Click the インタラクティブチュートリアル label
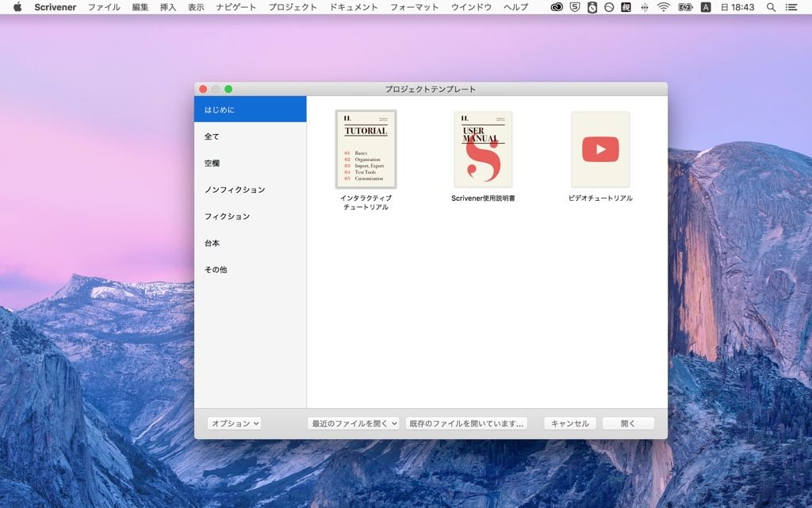Image resolution: width=812 pixels, height=508 pixels. tap(366, 202)
